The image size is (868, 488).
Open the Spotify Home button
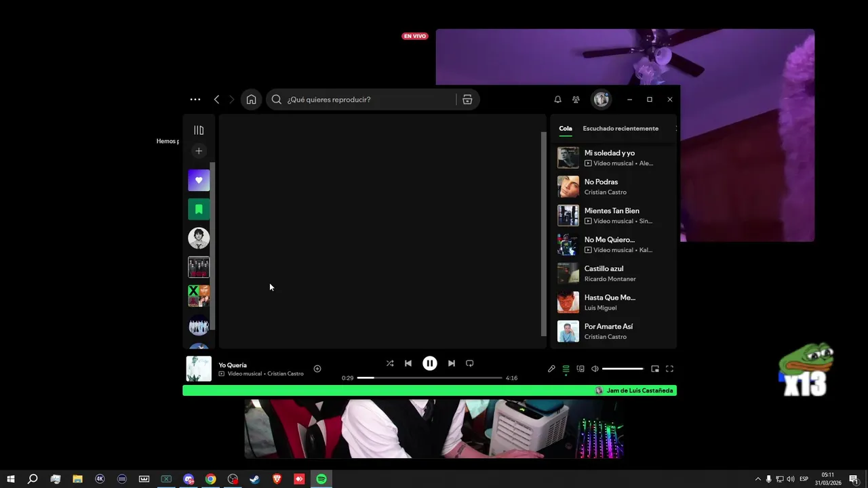252,100
